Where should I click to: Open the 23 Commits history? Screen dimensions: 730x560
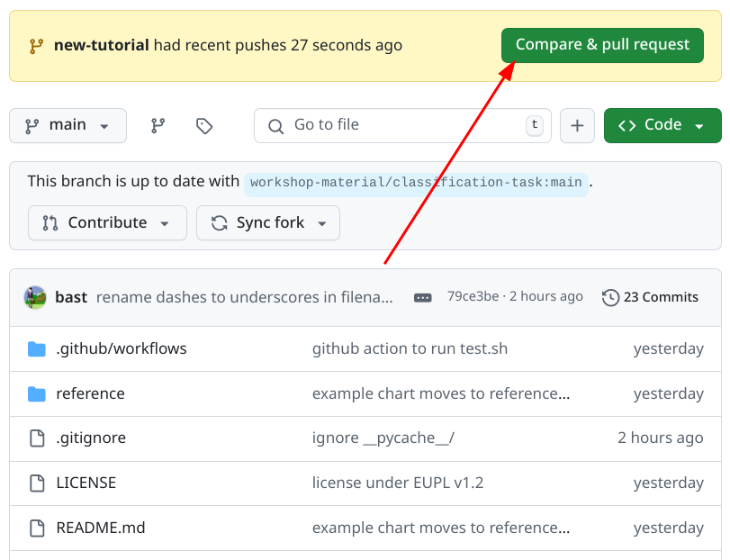(x=650, y=297)
